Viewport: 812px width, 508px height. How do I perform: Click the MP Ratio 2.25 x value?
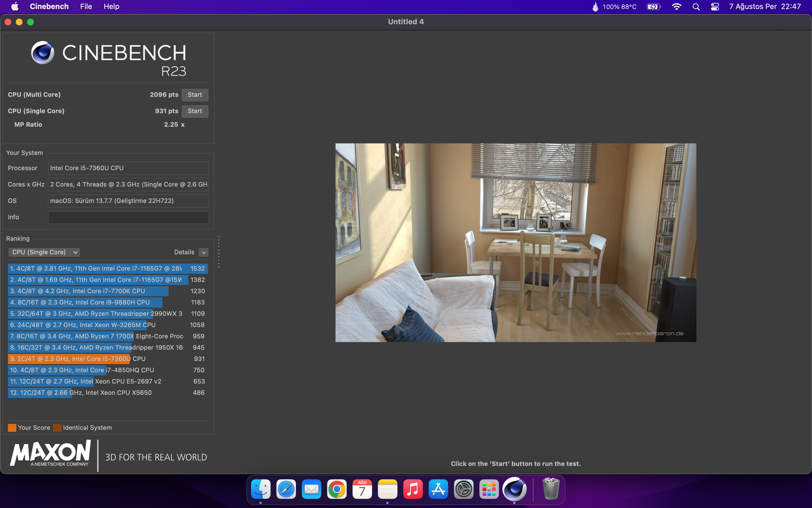tap(174, 125)
